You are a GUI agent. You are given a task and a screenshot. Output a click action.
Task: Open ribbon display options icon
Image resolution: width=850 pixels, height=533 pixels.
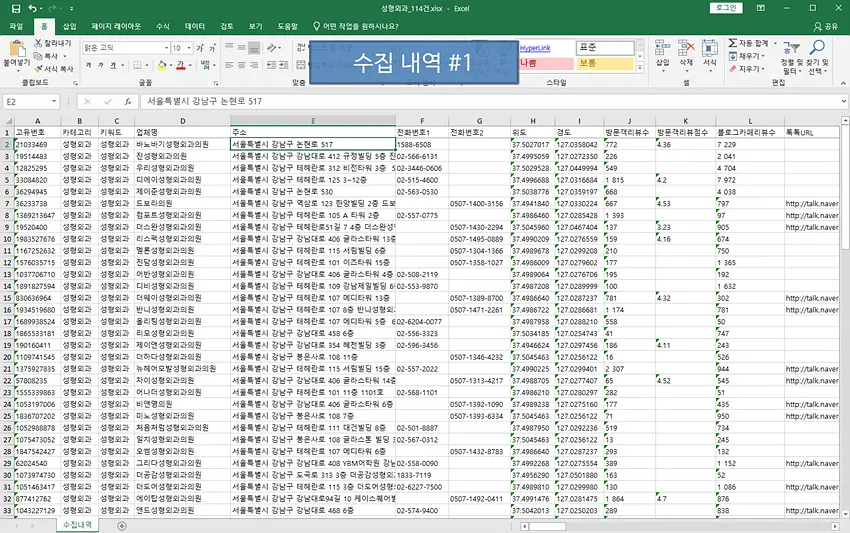(761, 8)
